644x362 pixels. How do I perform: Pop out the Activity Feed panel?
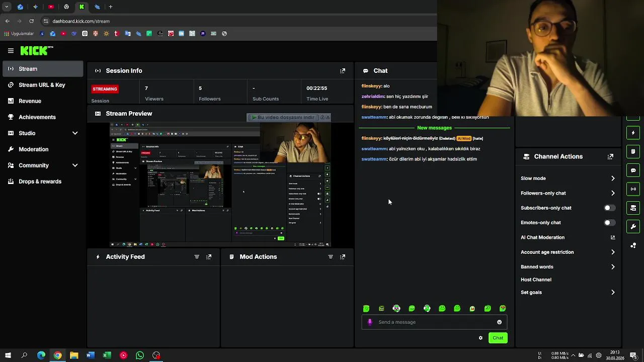[209, 257]
